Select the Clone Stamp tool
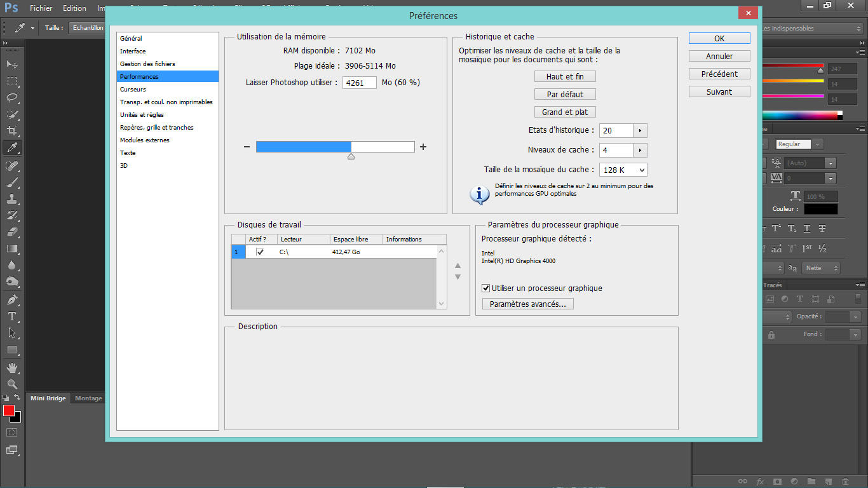868x488 pixels. 12,198
